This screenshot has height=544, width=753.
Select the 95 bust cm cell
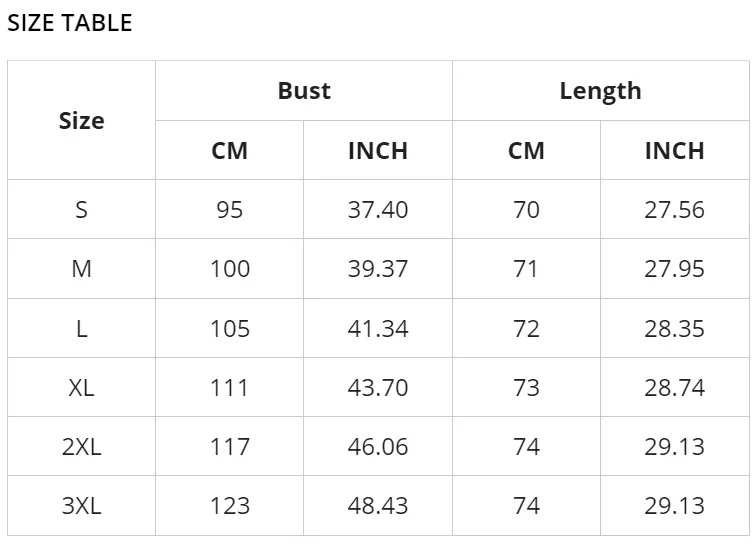[230, 210]
